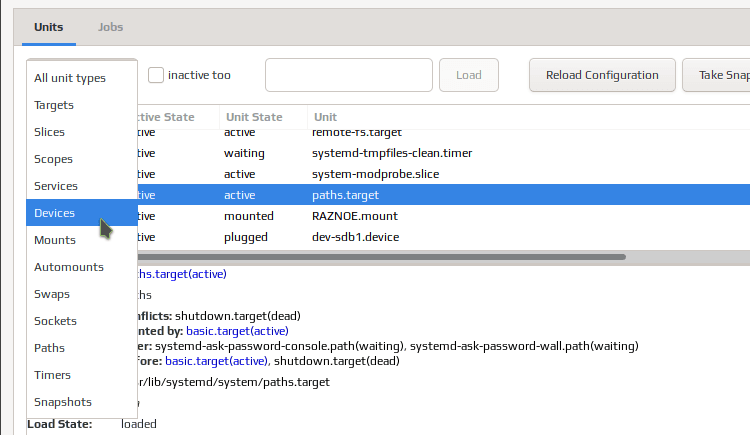Choose Sockets unit type
The height and width of the screenshot is (435, 750).
(82, 321)
